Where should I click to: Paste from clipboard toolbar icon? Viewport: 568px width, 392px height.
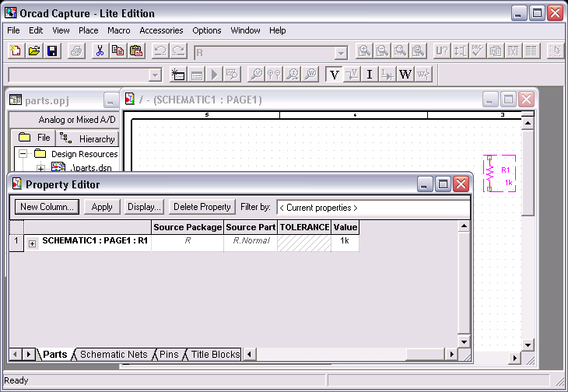tap(136, 51)
